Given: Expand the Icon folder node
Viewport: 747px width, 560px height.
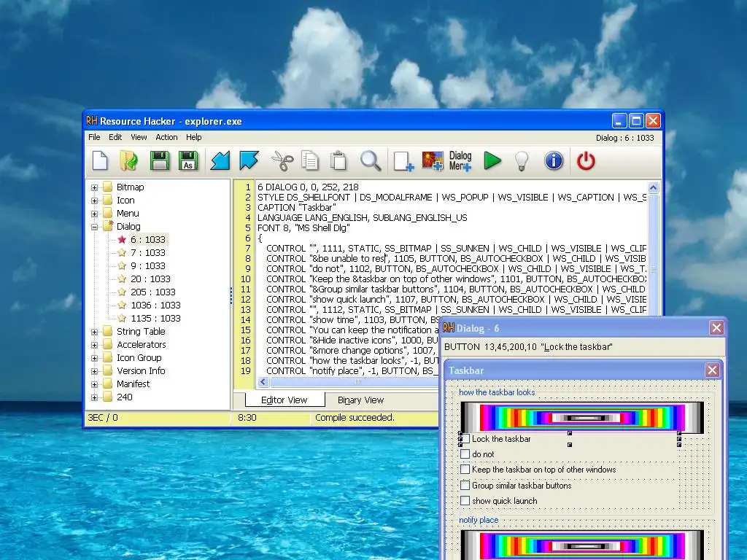Looking at the screenshot, I should click(x=94, y=201).
